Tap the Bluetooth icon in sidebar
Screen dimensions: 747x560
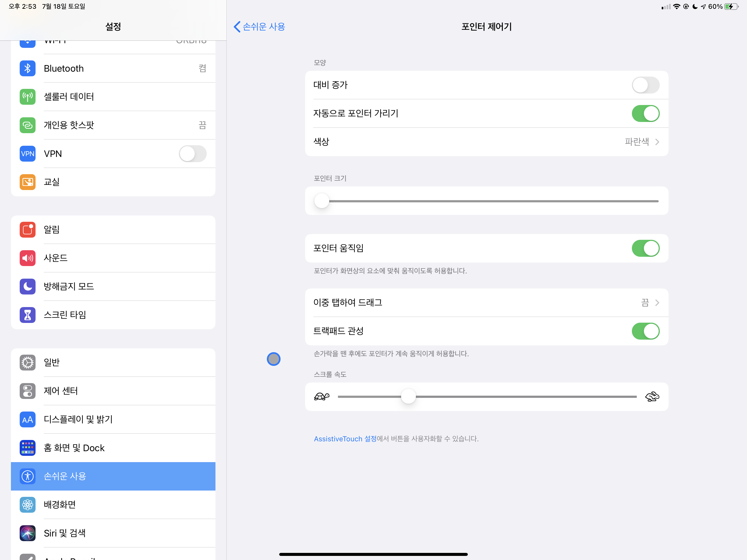pyautogui.click(x=28, y=69)
